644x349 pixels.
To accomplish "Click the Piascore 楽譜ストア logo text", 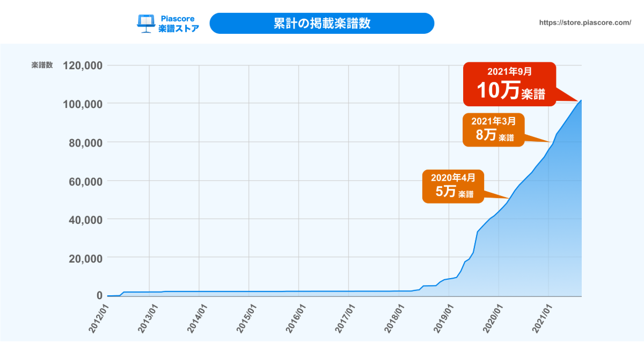I will pos(179,24).
